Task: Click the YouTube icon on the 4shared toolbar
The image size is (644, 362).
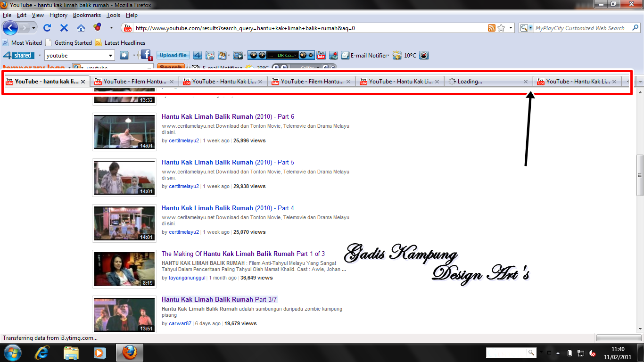Action: click(321, 55)
